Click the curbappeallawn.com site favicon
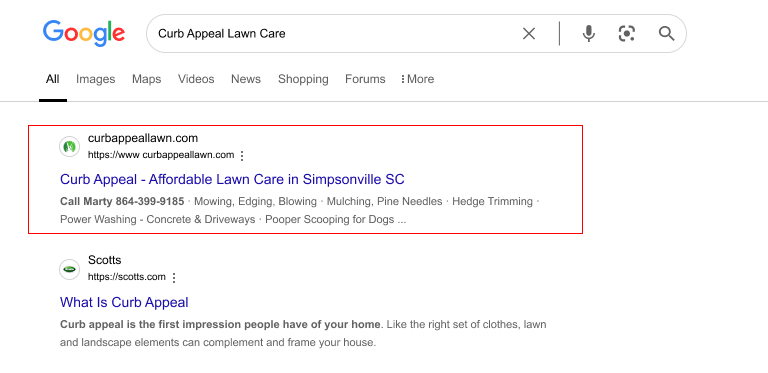 pyautogui.click(x=70, y=147)
